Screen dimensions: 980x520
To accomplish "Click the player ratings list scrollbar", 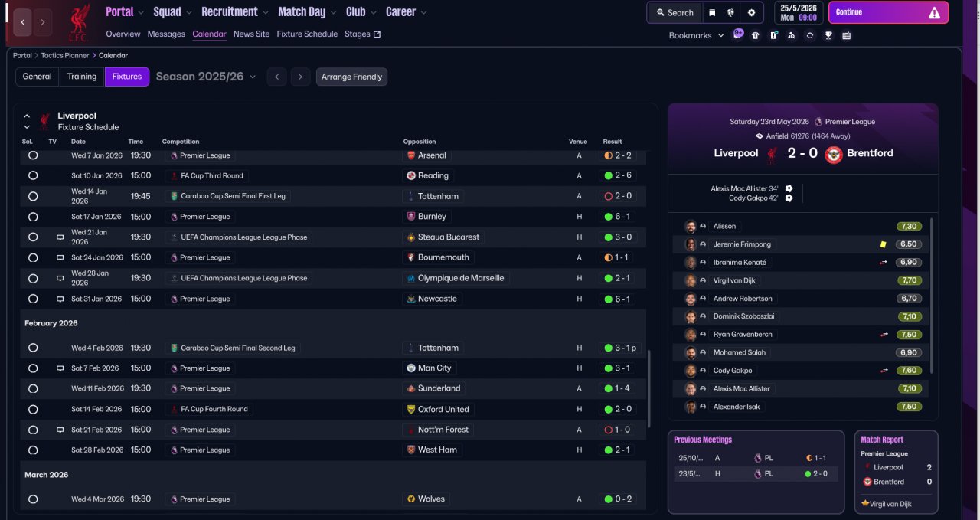I will coord(932,296).
